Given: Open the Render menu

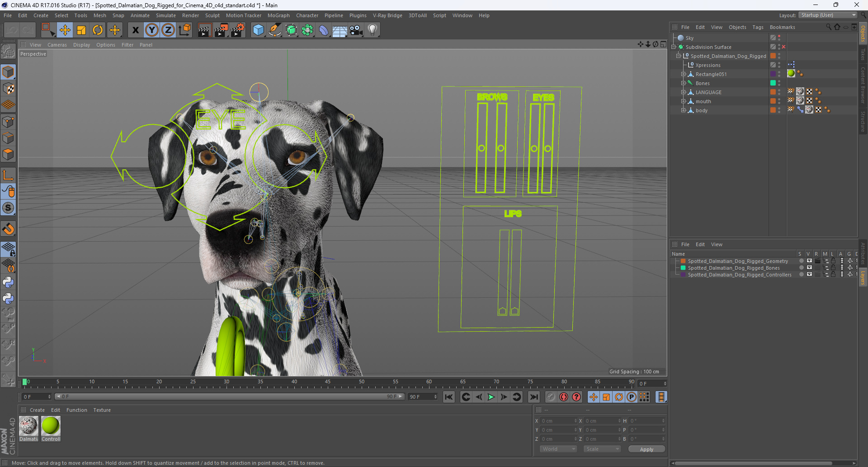Looking at the screenshot, I should (x=190, y=15).
